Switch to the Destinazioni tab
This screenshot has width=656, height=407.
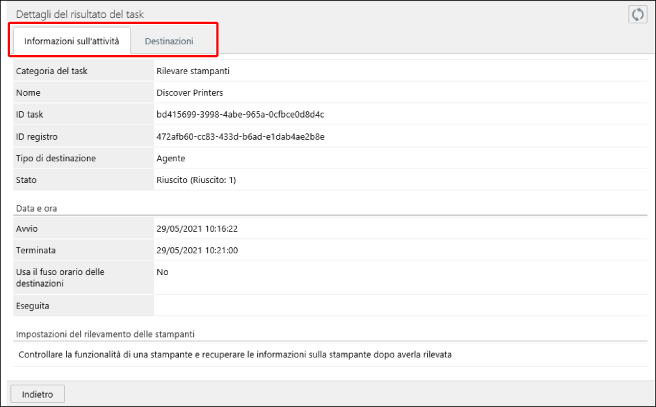pyautogui.click(x=169, y=41)
